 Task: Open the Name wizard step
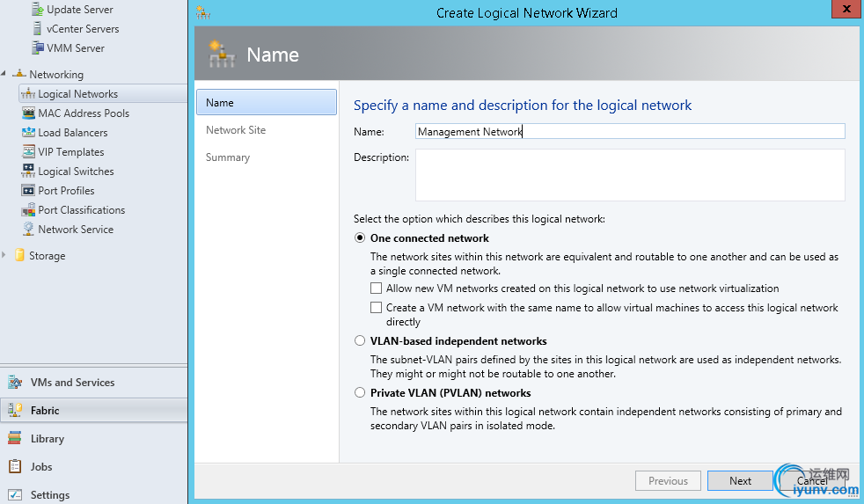pyautogui.click(x=266, y=102)
